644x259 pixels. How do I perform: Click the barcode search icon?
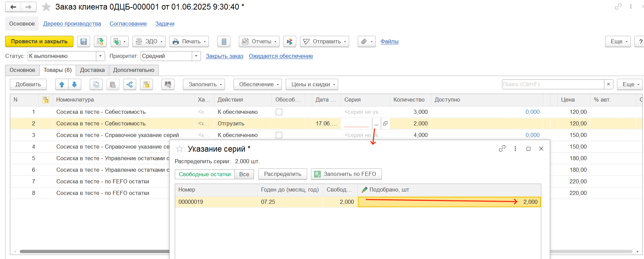tap(168, 85)
